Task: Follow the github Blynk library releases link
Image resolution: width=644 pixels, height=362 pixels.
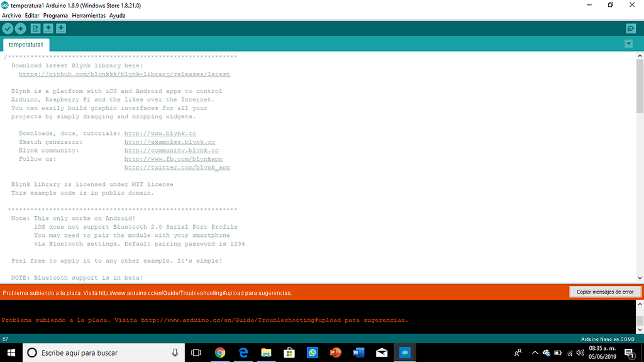Action: point(124,74)
